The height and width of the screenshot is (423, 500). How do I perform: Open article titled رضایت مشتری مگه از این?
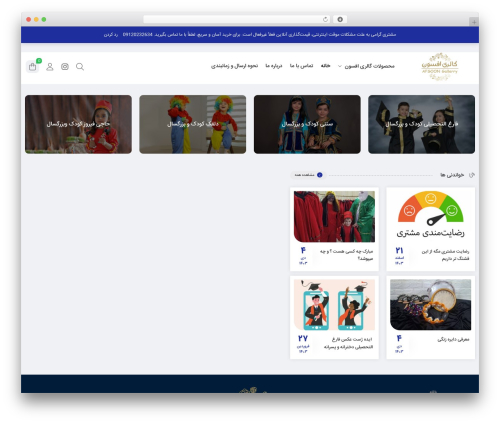[x=445, y=255]
